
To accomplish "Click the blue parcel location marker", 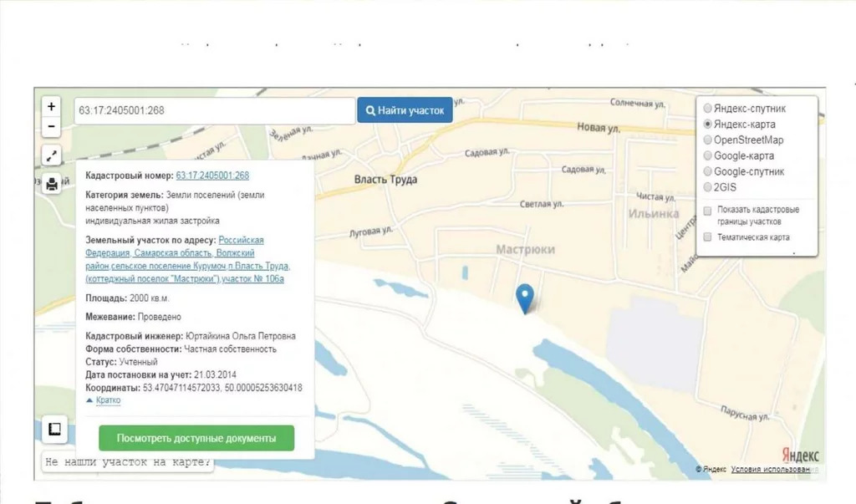I will 525,298.
